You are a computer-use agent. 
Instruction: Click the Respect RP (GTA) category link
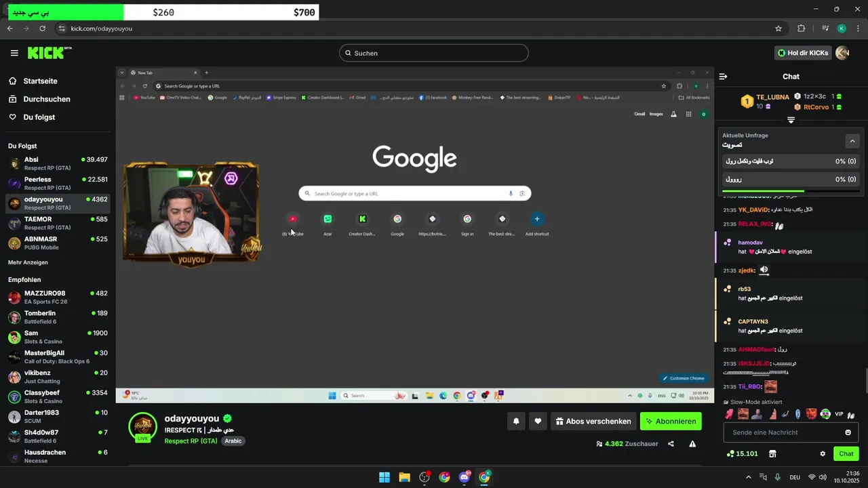[191, 441]
